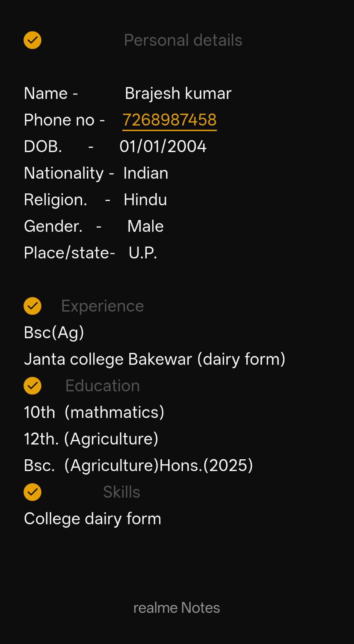Click the Personal details heading text
Viewport: 354px width, 644px height.
click(x=183, y=40)
